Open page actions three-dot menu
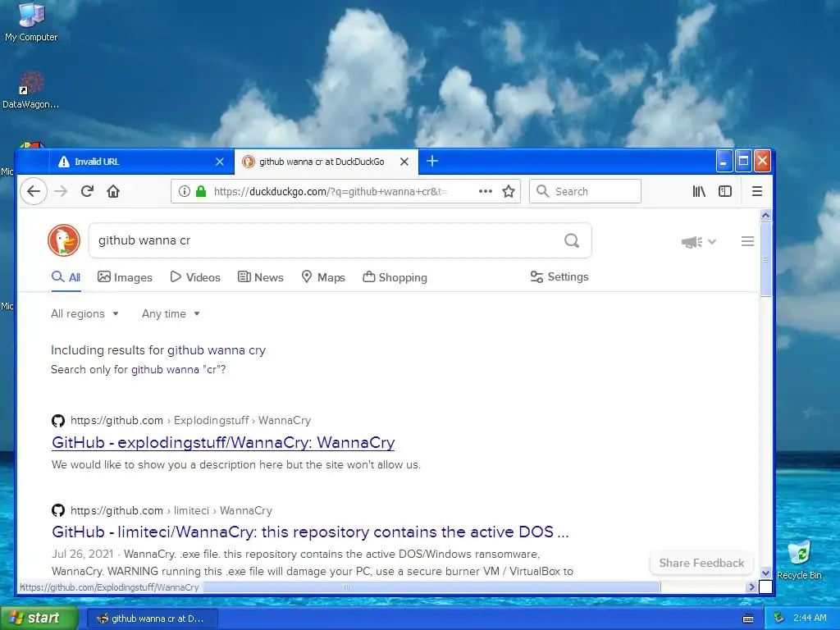840x630 pixels. [x=486, y=191]
